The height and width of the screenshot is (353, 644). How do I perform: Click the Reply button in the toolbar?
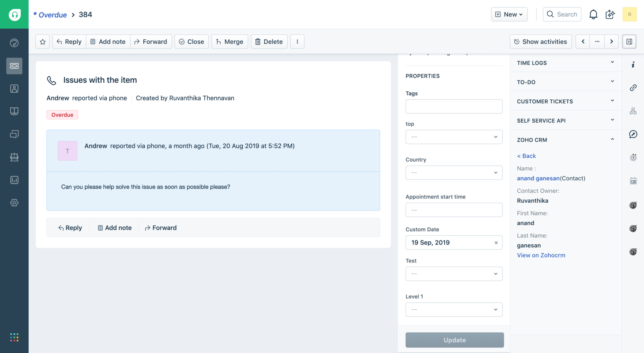(x=69, y=42)
